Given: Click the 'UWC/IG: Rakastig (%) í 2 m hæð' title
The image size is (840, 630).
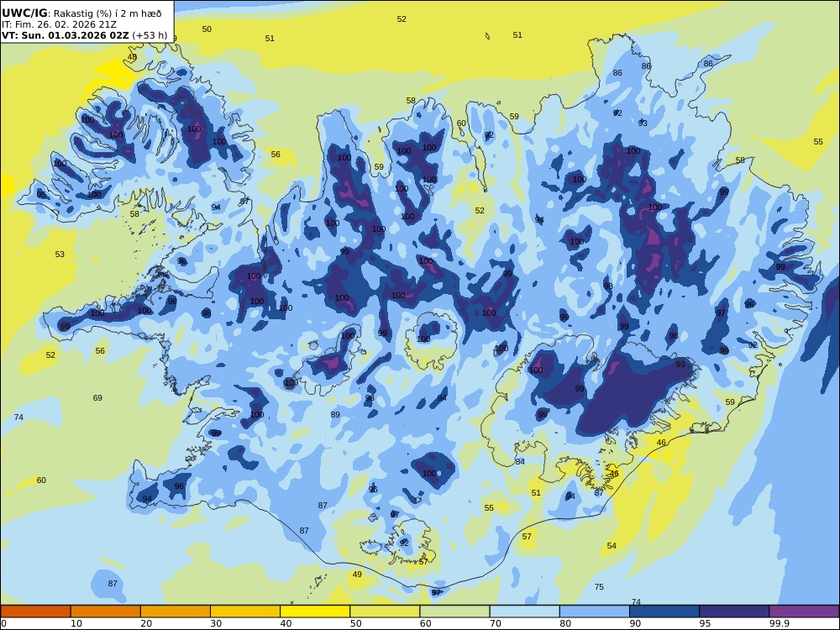Looking at the screenshot, I should click(x=81, y=13).
